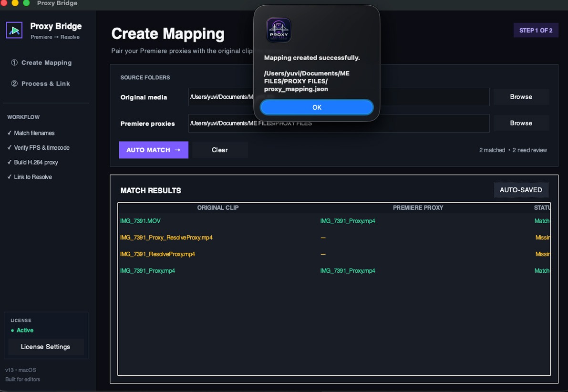Clear the current matches

220,150
